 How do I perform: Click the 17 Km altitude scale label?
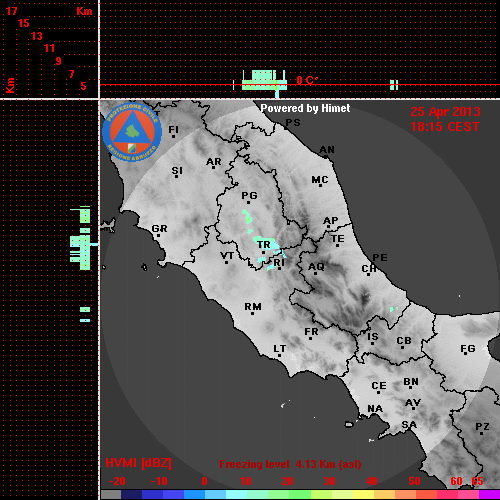(x=11, y=11)
